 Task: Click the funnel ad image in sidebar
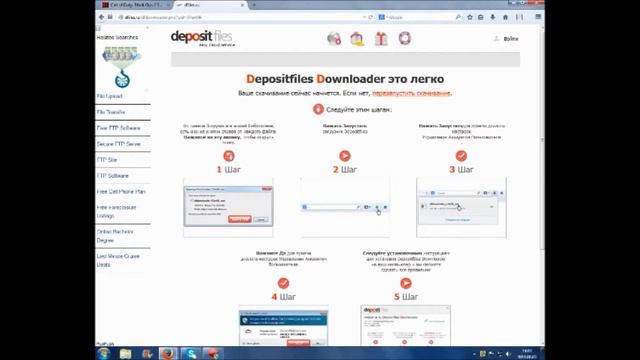pos(122,67)
